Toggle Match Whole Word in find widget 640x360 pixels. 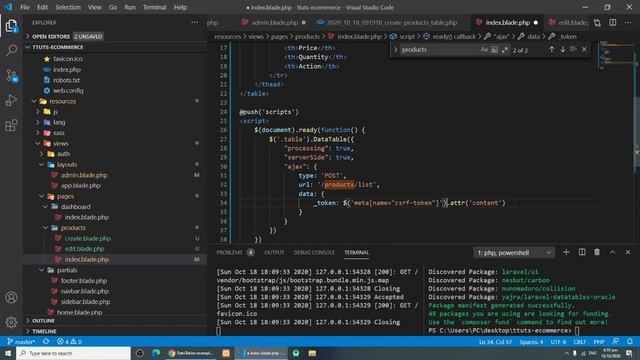click(x=494, y=49)
